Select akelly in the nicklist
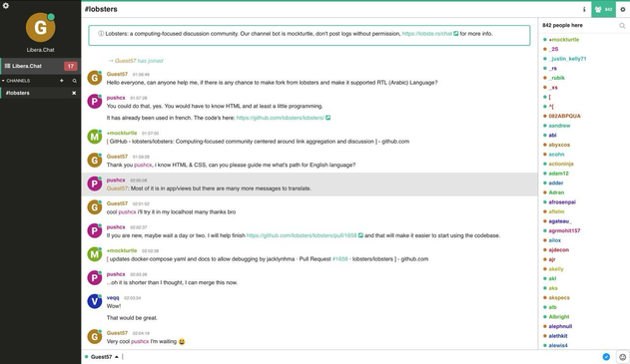Image resolution: width=630 pixels, height=364 pixels. pyautogui.click(x=556, y=269)
